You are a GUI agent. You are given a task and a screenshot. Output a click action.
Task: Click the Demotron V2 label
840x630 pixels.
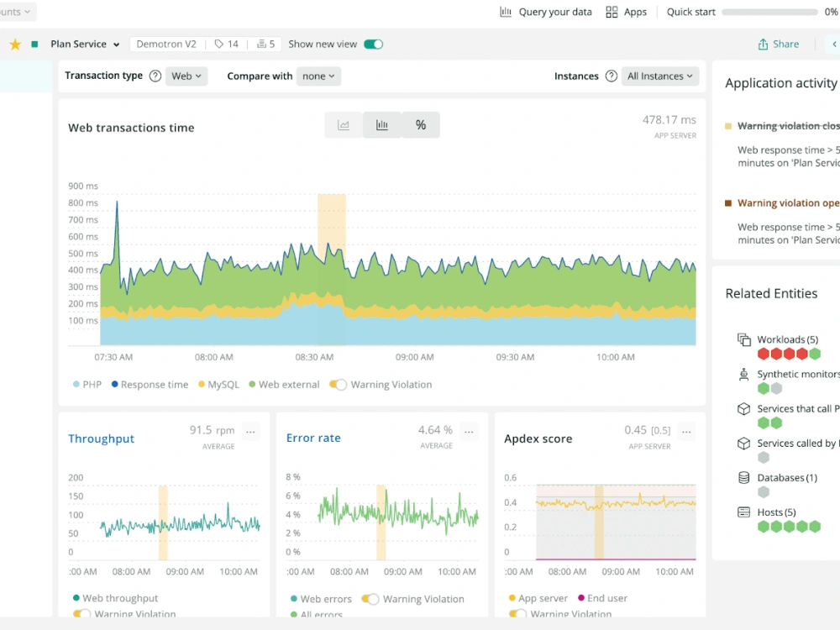tap(166, 44)
